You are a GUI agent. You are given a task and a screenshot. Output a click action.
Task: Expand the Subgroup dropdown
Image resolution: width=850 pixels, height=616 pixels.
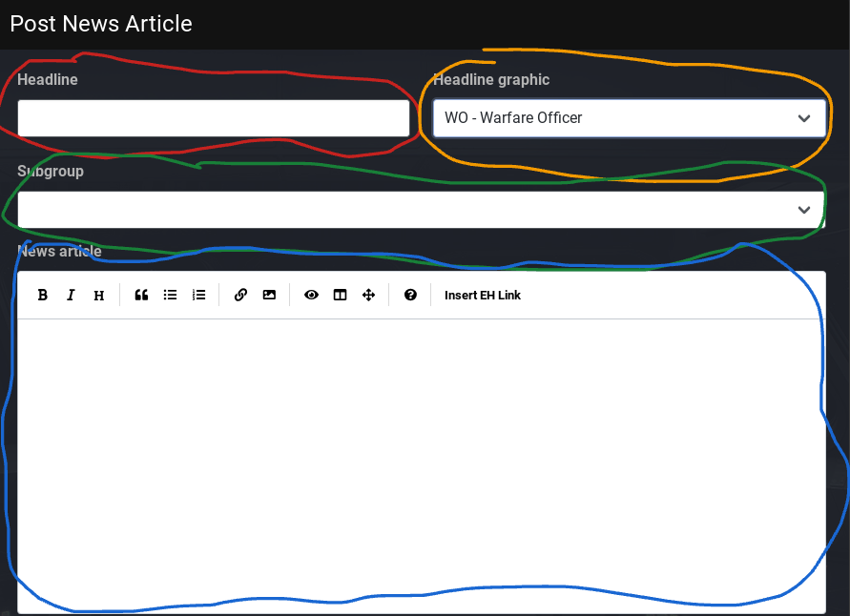point(421,210)
